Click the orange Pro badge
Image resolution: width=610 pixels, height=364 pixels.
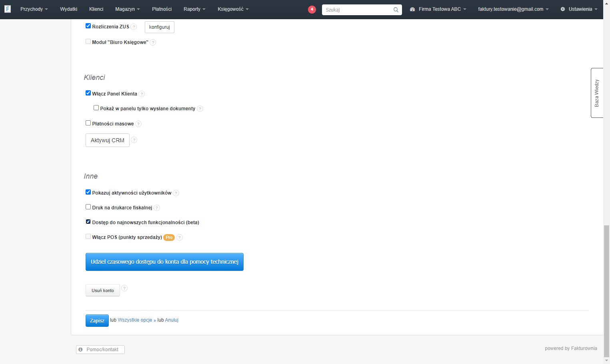(x=169, y=237)
